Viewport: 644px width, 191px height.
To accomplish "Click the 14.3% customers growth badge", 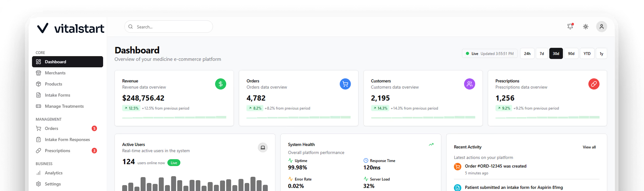I will [380, 108].
